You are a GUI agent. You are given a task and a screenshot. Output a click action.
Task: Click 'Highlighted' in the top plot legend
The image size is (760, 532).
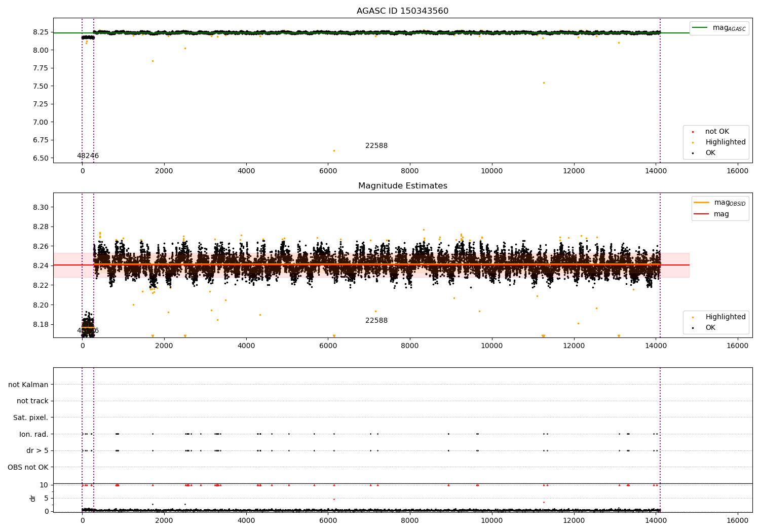click(725, 142)
